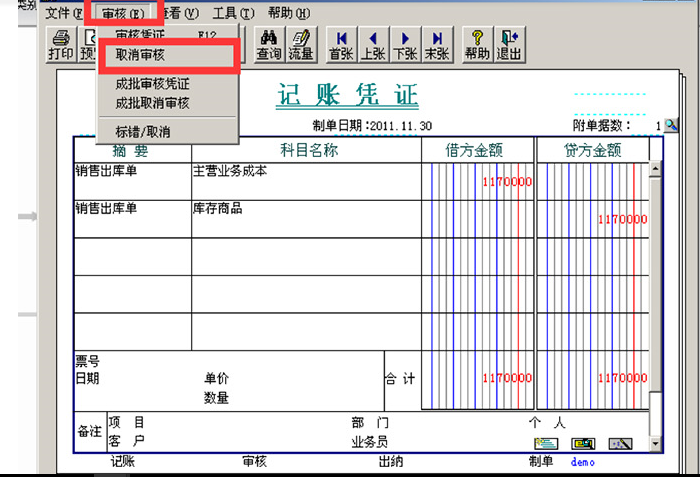700x477 pixels.
Task: Open the 工具 menu
Action: tap(233, 13)
